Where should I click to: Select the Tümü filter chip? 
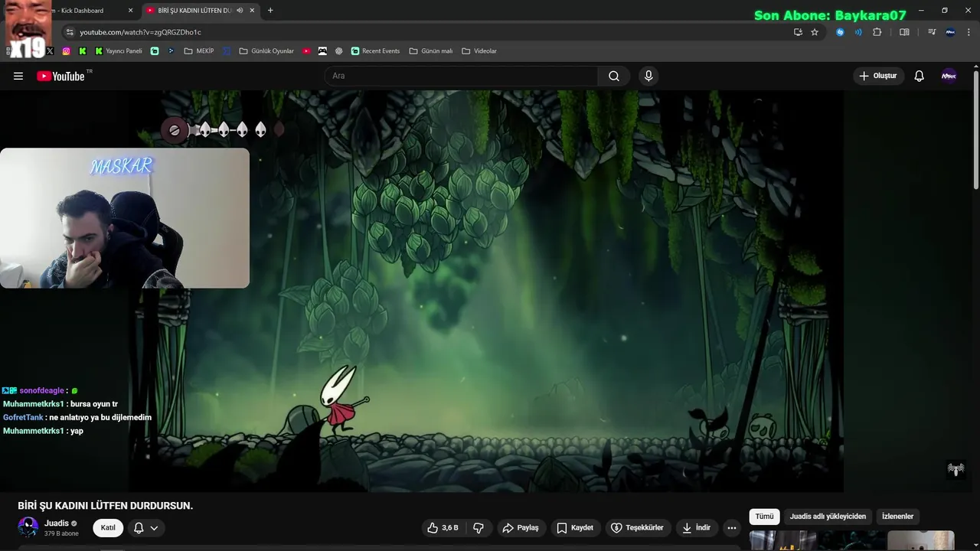pyautogui.click(x=764, y=517)
